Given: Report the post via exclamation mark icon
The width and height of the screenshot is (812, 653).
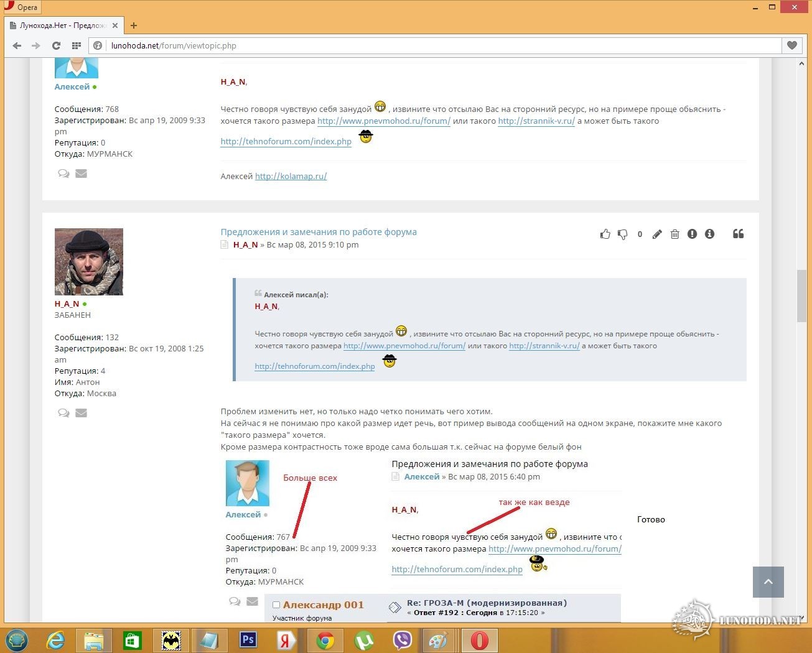Looking at the screenshot, I should [692, 234].
